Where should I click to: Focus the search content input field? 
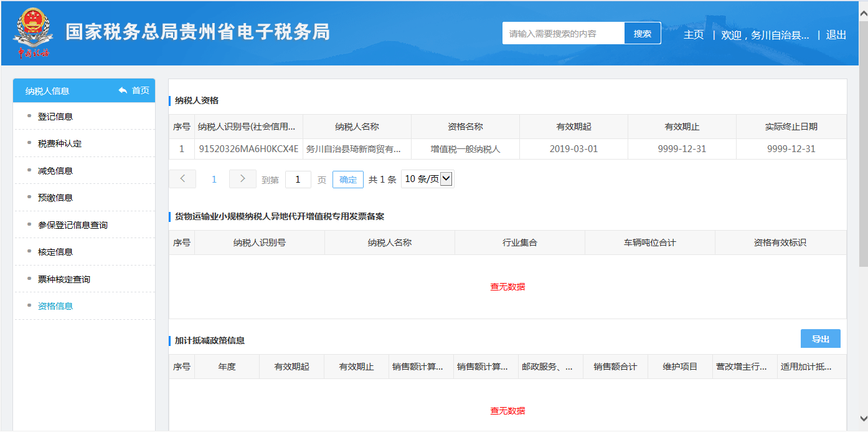[x=563, y=34]
